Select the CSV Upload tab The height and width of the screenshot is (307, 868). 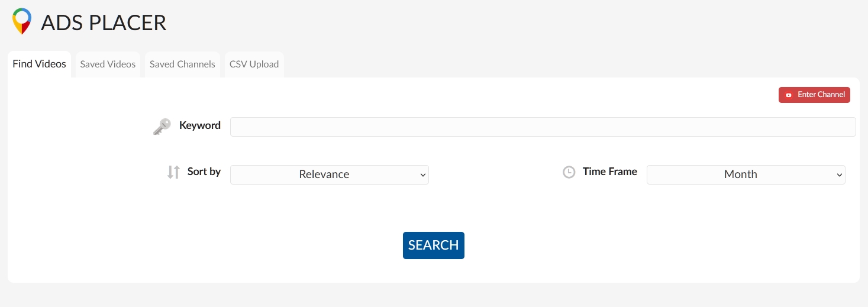click(254, 64)
